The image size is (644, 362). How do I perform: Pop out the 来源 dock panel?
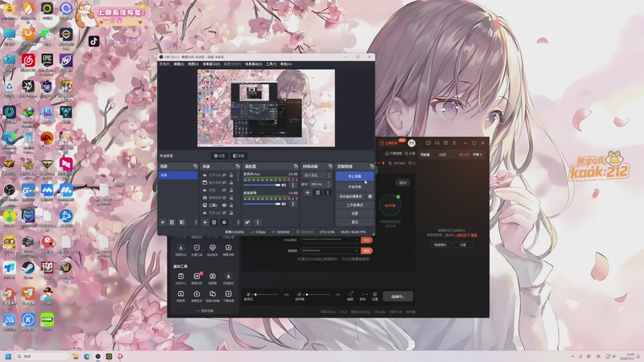237,167
